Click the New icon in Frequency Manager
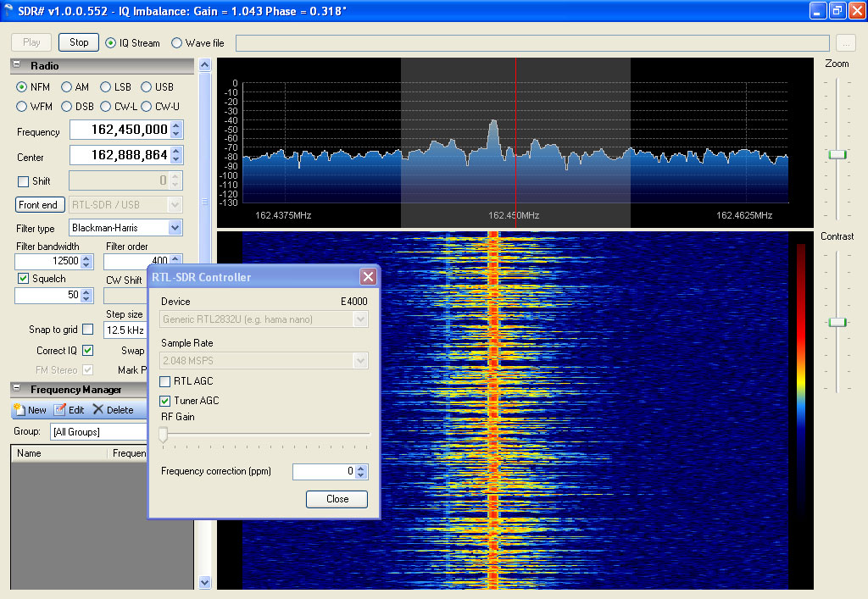 pyautogui.click(x=20, y=410)
